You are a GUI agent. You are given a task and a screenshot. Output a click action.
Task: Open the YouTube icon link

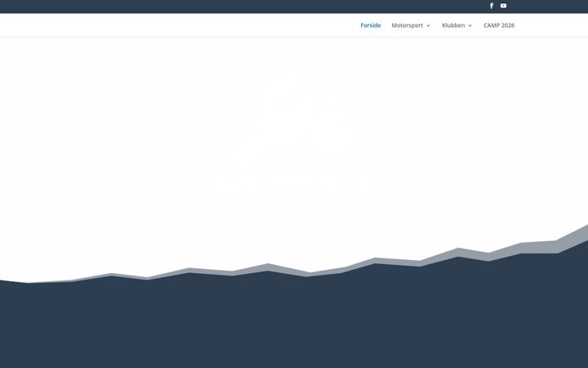coord(503,6)
